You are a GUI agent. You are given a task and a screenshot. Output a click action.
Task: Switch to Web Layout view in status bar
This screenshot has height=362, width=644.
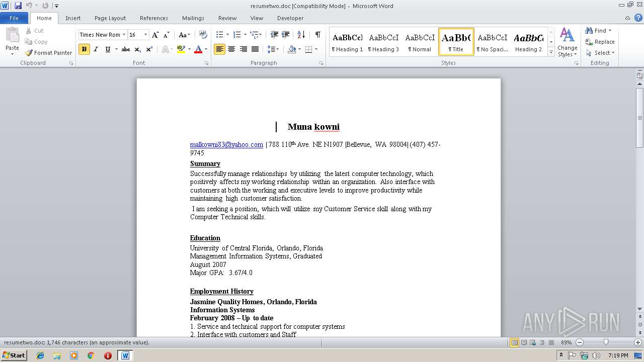coord(533,342)
